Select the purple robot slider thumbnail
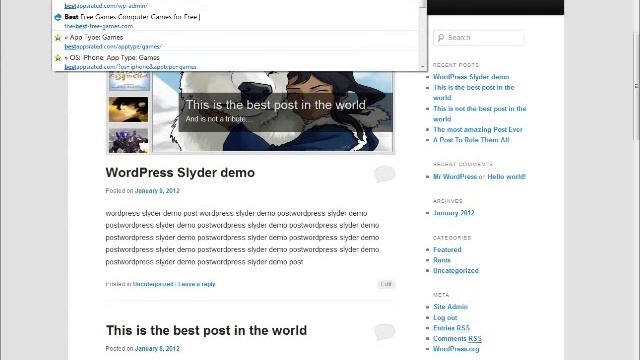This screenshot has height=360, width=640. click(x=129, y=140)
